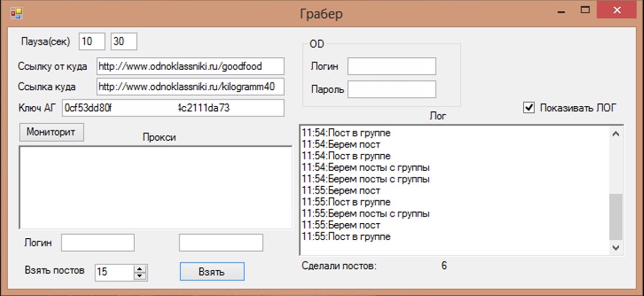The height and width of the screenshot is (296, 644).
Task: Click the OD Пароль input field
Action: (391, 89)
